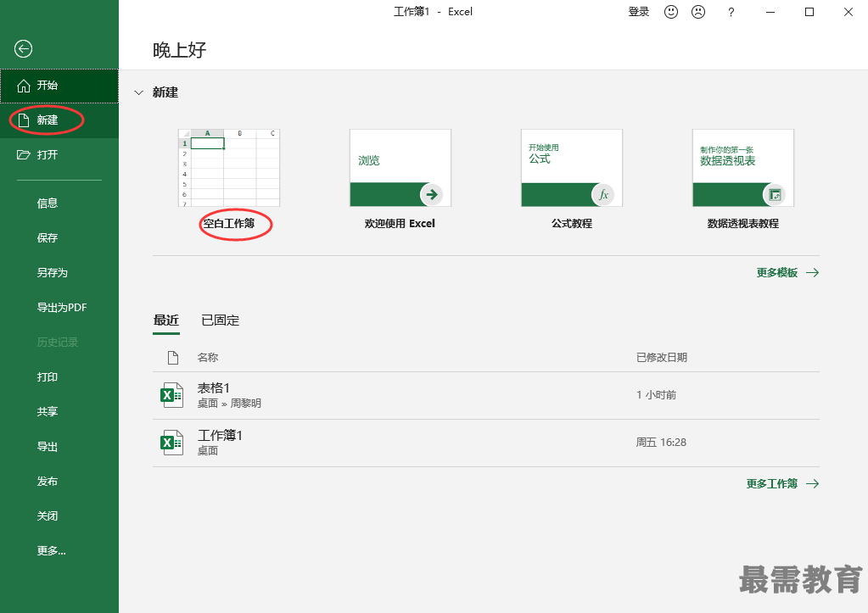Open recent file 工作簿1
Viewport: 868px width, 613px height.
pos(486,443)
